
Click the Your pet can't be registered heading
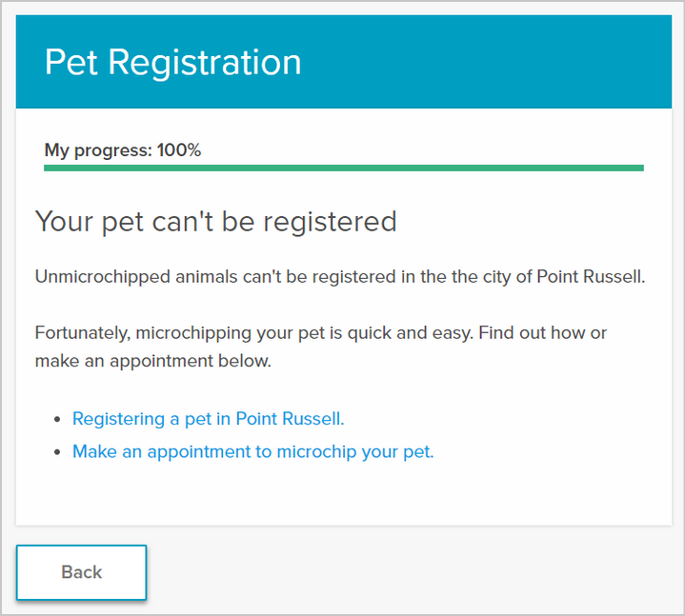(x=215, y=222)
